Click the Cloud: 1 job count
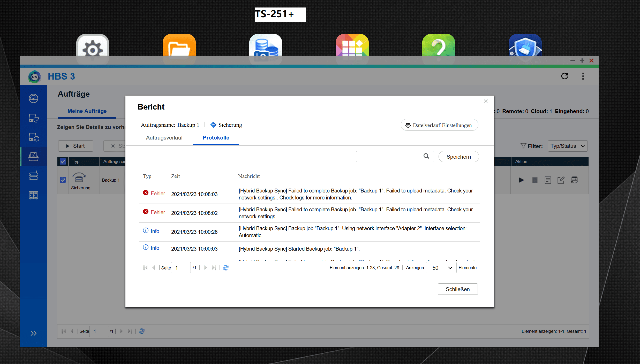 541,111
